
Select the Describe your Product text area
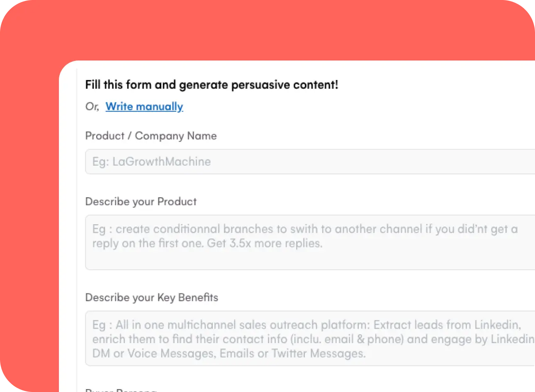coord(290,242)
